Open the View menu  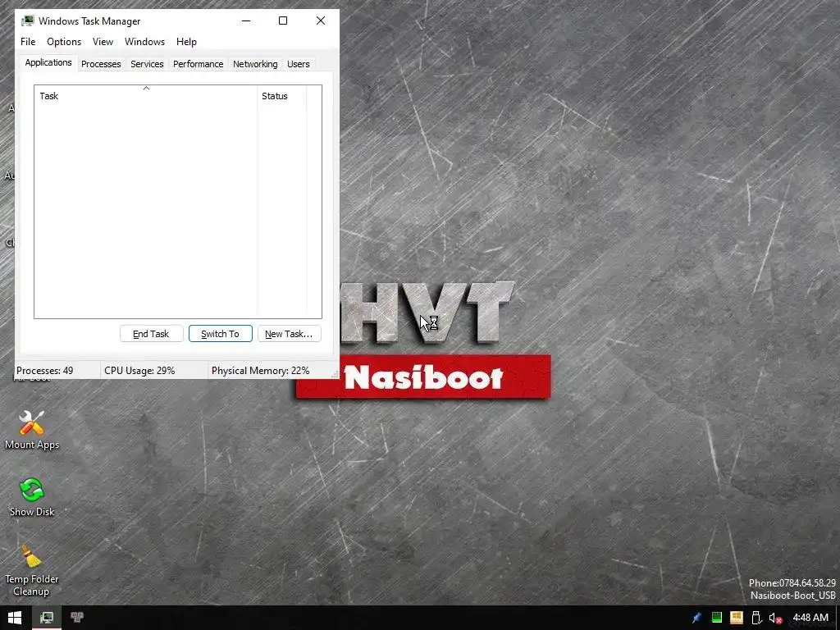[103, 42]
